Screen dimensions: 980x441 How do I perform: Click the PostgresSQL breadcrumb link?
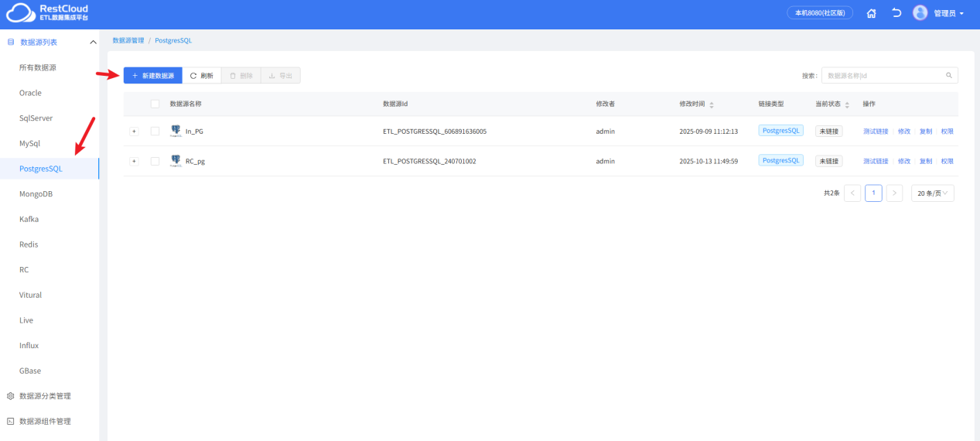173,40
